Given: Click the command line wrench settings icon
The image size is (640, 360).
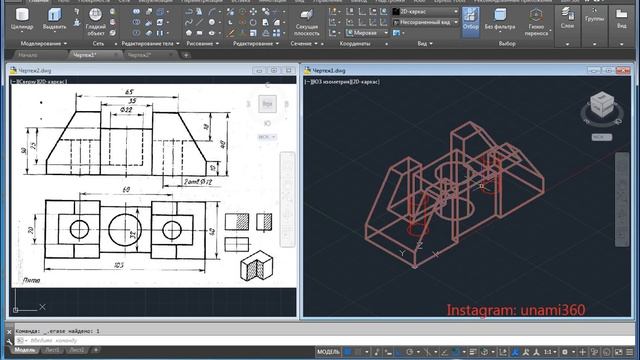Looking at the screenshot, I should pos(9,342).
